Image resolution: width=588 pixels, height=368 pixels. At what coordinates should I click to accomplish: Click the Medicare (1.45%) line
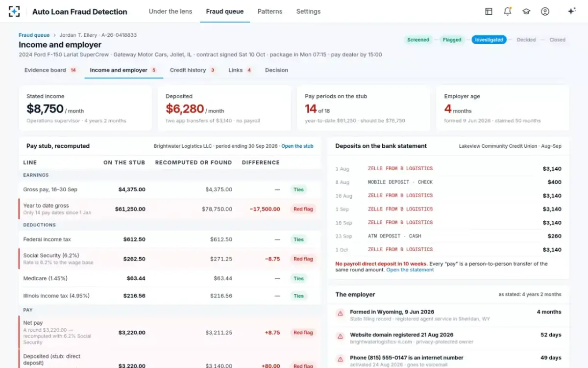pyautogui.click(x=46, y=278)
